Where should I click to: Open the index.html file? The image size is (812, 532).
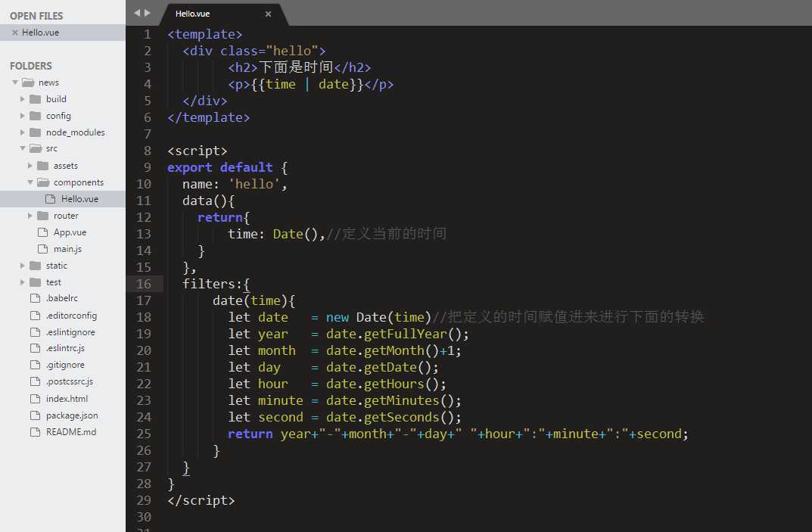67,399
